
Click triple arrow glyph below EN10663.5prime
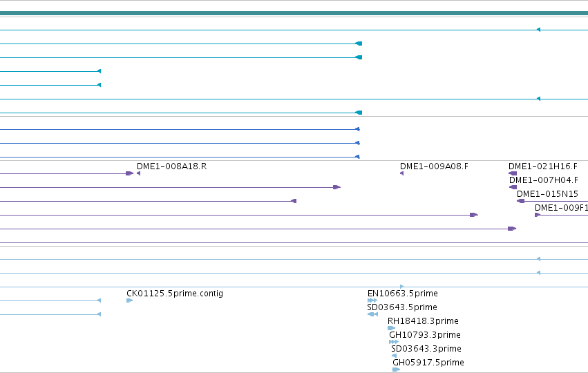tap(372, 300)
